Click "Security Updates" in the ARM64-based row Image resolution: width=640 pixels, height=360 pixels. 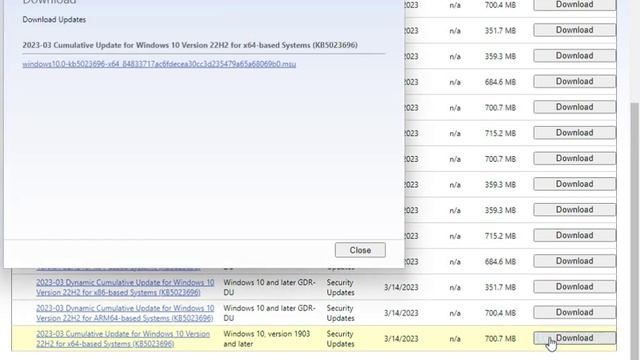click(x=340, y=313)
